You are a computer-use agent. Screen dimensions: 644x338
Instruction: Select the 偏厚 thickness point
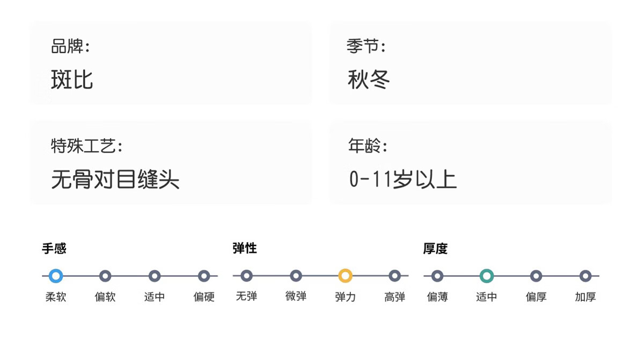coord(536,276)
